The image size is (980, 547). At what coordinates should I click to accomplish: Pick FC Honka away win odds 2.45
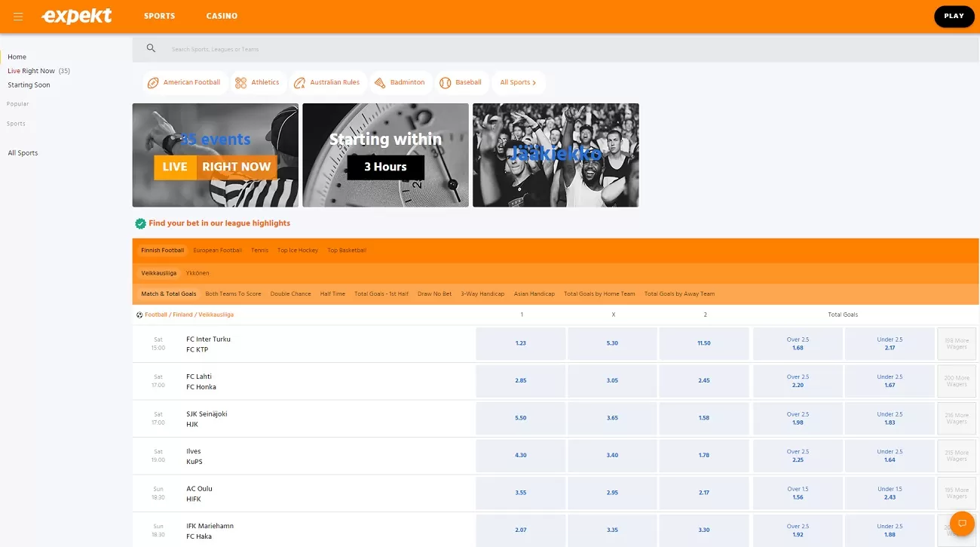704,381
